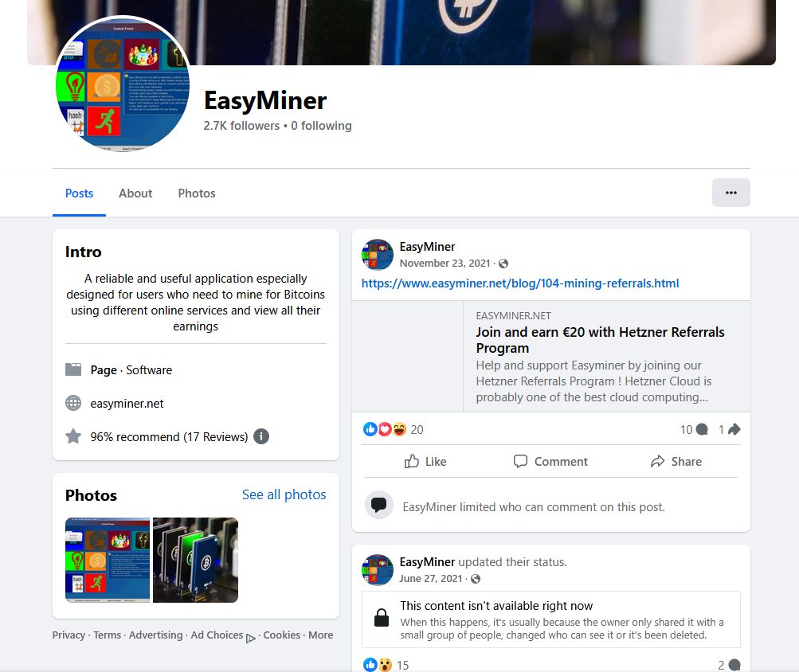Open the control panel screenshot photo thumbnail
The width and height of the screenshot is (799, 672).
(x=108, y=560)
